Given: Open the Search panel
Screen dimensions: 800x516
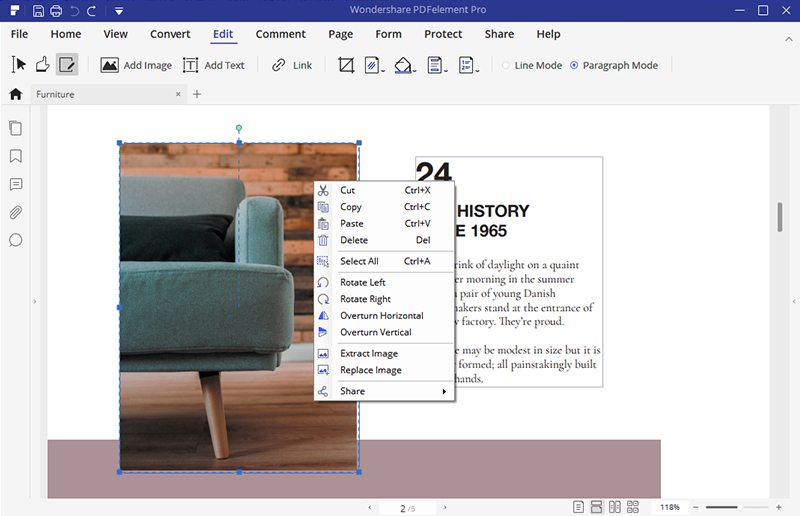Looking at the screenshot, I should click(x=16, y=240).
